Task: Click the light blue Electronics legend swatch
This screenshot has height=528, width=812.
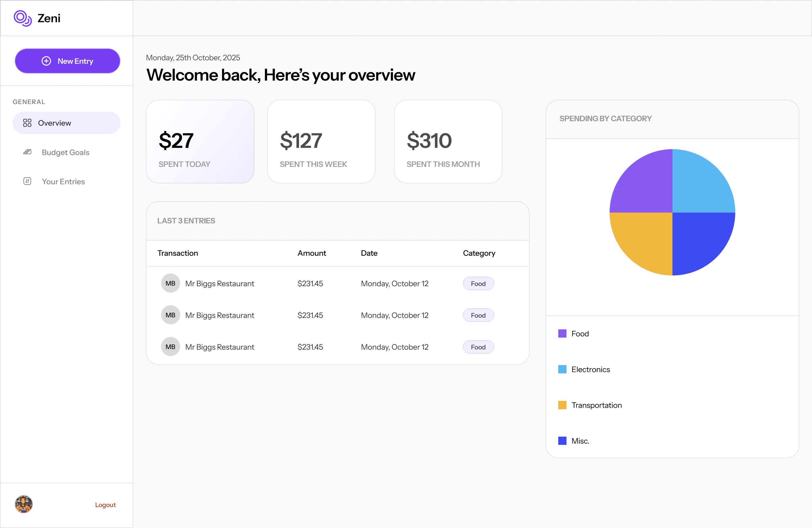Action: [562, 369]
